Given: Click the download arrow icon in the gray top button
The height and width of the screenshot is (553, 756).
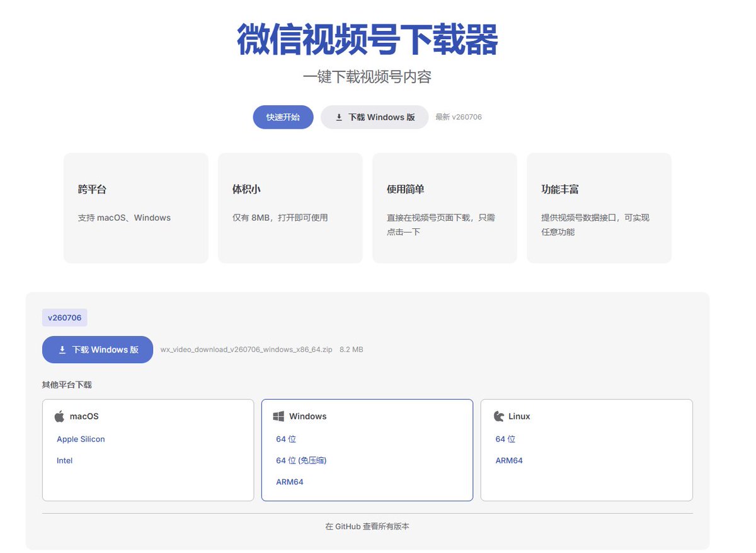Looking at the screenshot, I should click(339, 117).
